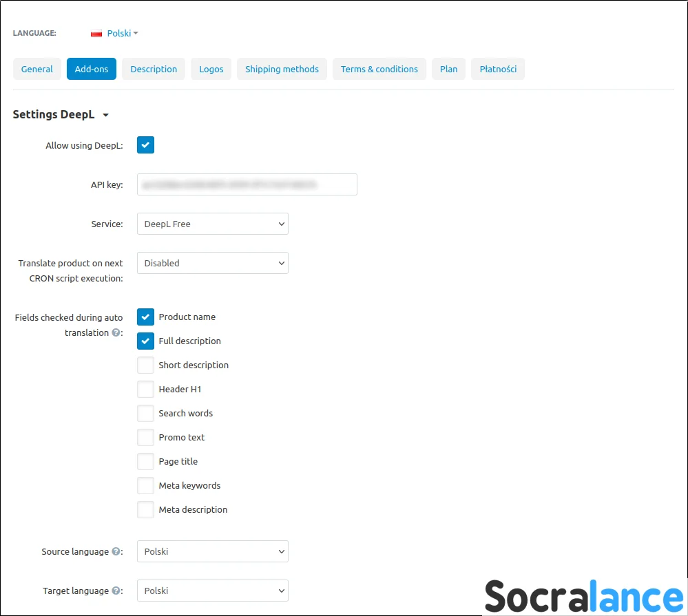Open the Plan tab
Viewport: 688px width, 616px height.
tap(448, 69)
